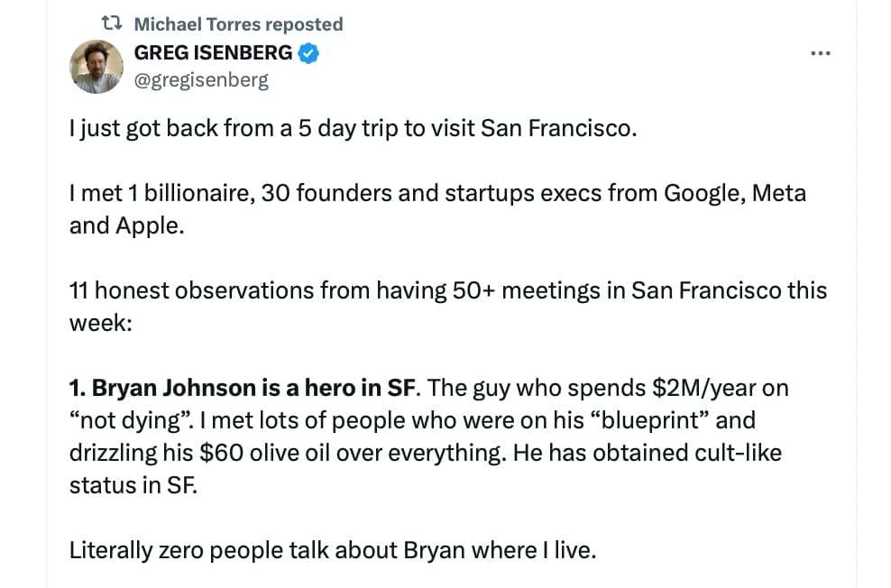Click the "11 honest observations" line
The height and width of the screenshot is (588, 891).
(448, 290)
